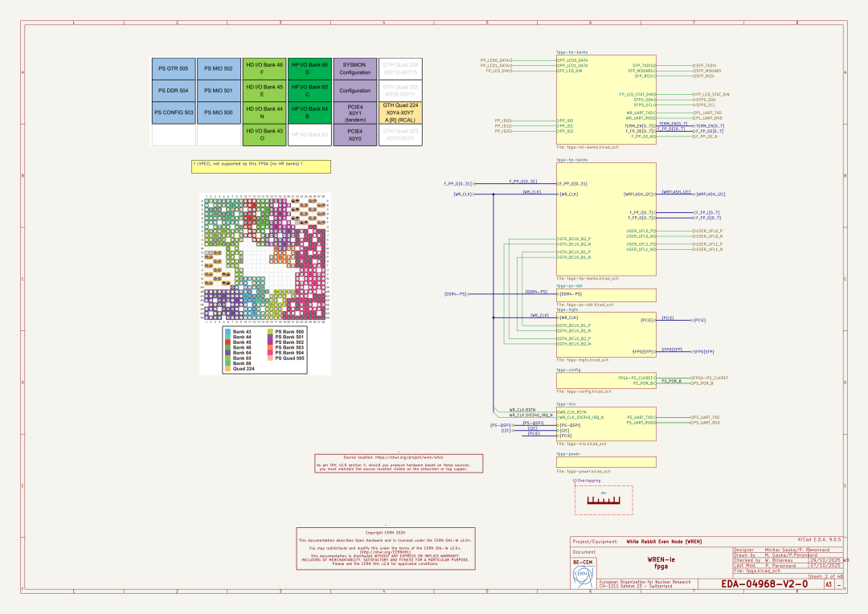Click the PL_UART_RXD hierarchical label
The width and height of the screenshot is (868, 614).
click(x=707, y=118)
